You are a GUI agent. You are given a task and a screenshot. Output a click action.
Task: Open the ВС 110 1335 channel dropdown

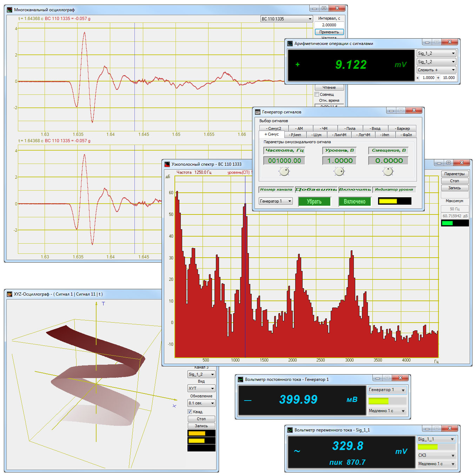click(286, 19)
